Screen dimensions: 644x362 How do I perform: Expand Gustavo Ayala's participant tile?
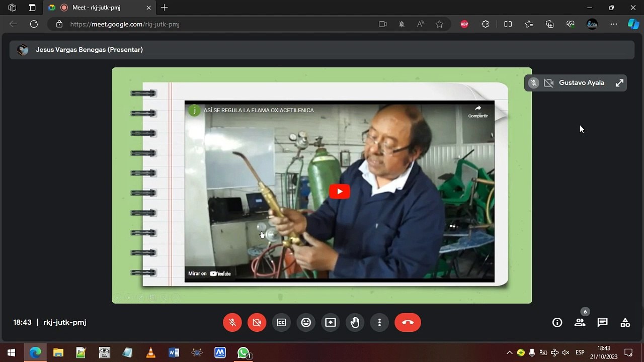619,83
